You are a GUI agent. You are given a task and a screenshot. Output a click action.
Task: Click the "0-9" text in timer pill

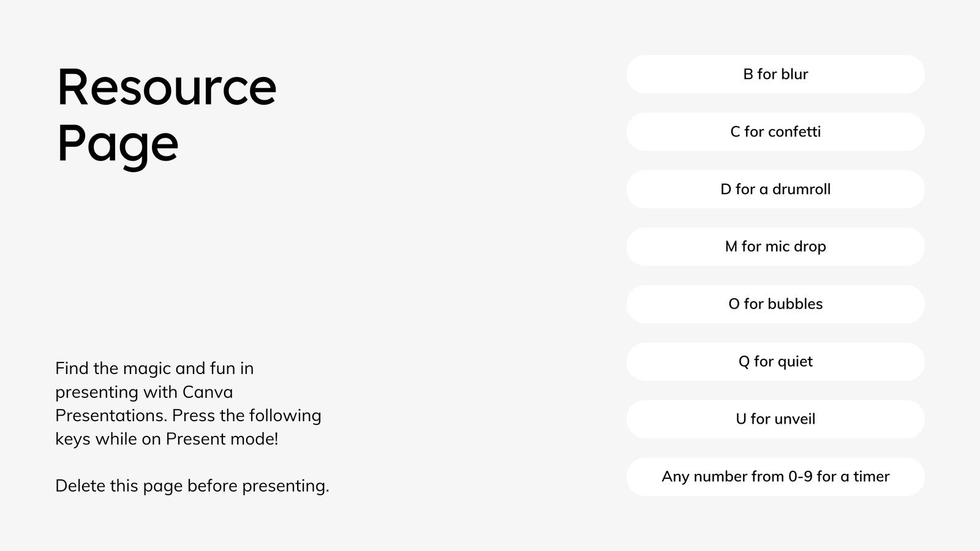click(800, 477)
